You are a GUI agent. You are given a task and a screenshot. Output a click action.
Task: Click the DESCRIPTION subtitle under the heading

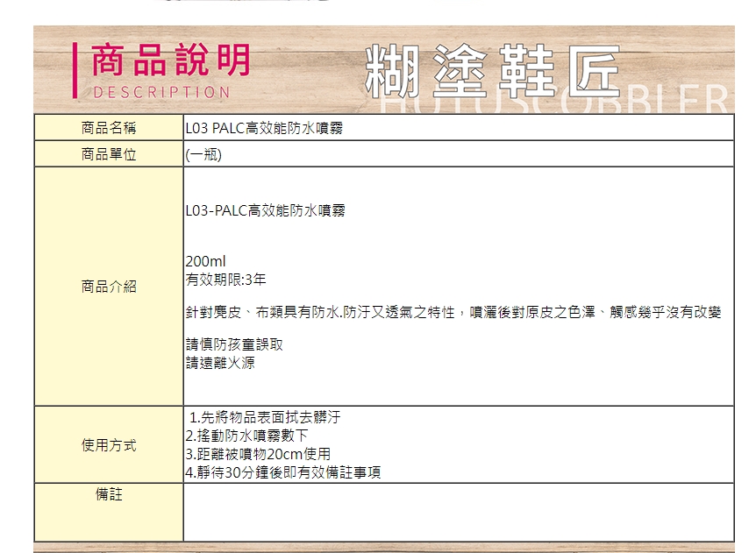coord(162,92)
